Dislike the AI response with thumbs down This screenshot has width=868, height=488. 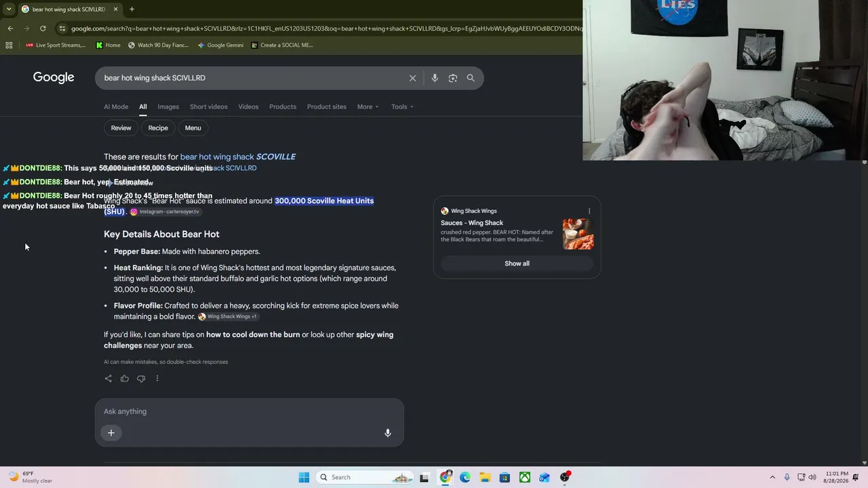[141, 379]
